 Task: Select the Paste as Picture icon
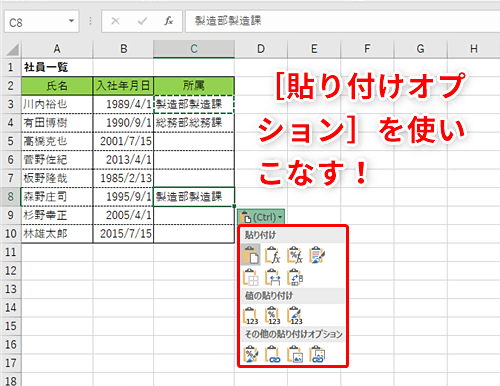(295, 354)
